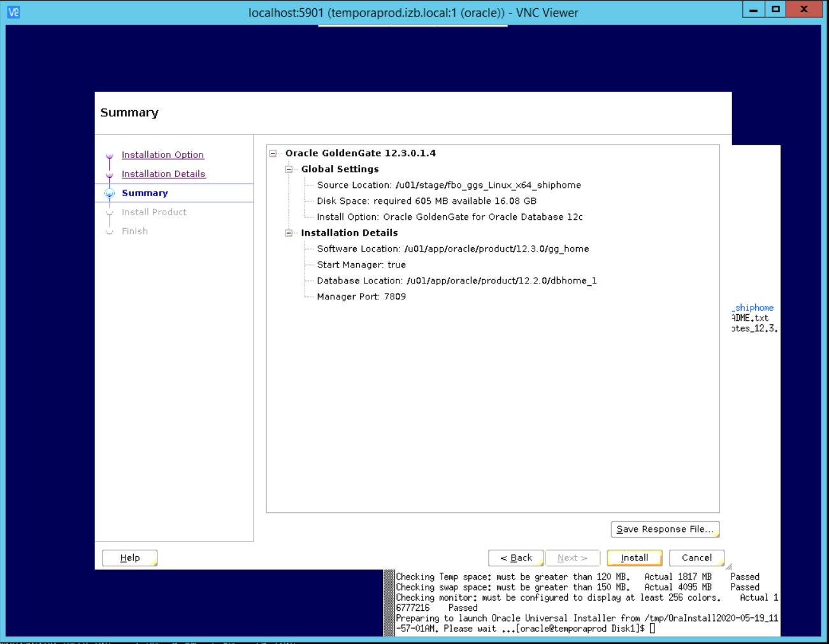This screenshot has width=829, height=644.
Task: Select the Start Manager: true row
Action: tap(361, 265)
